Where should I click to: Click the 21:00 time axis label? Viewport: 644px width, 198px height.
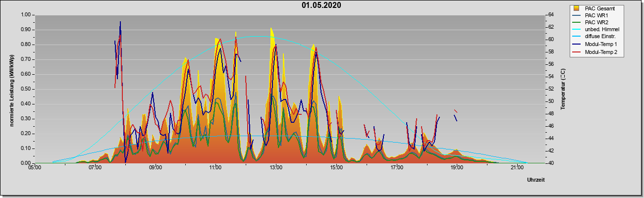(517, 168)
